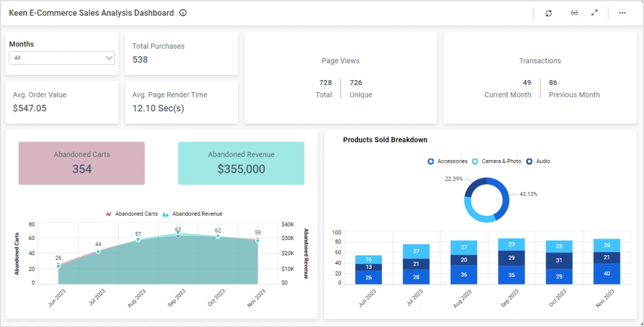Viewport: 644px width, 327px height.
Task: Click the Jun 2023 data point marker
Action: tap(58, 266)
